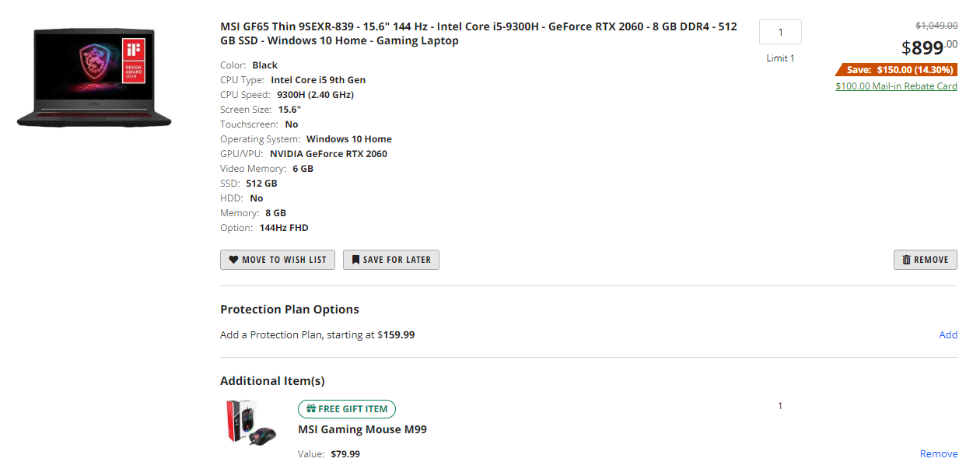Click the trash icon Remove button for laptop
Image resolution: width=980 pixels, height=476 pixels.
coord(906,260)
